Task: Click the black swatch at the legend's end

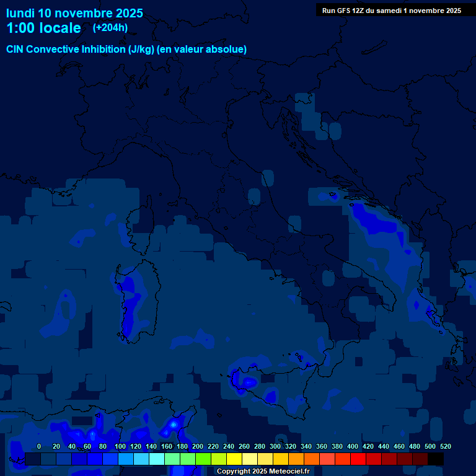Action: point(436,459)
